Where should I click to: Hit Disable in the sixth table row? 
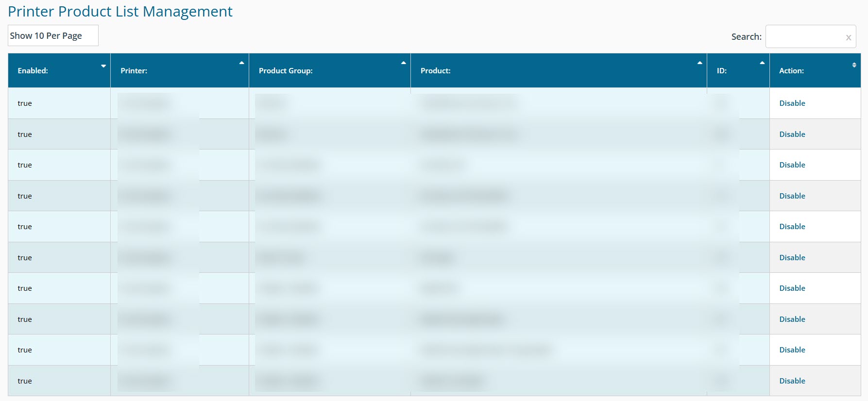pos(792,258)
